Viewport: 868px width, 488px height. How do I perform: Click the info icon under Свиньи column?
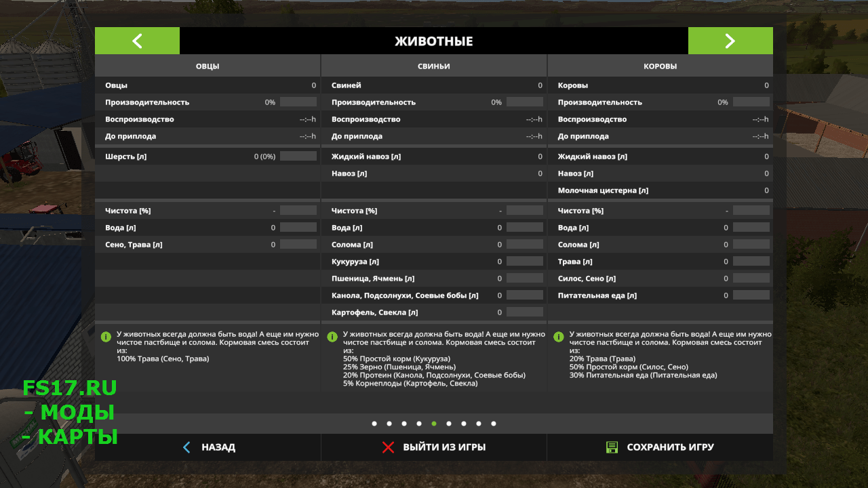click(x=332, y=336)
